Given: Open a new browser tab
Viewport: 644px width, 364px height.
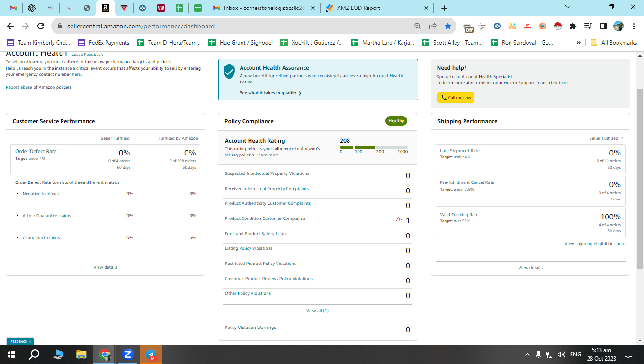Looking at the screenshot, I should point(444,8).
